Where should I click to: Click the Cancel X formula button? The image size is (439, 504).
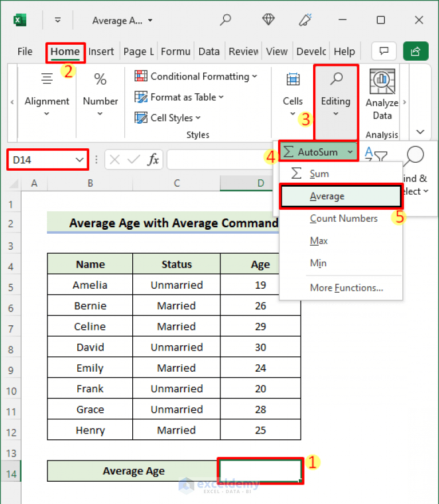pos(114,159)
